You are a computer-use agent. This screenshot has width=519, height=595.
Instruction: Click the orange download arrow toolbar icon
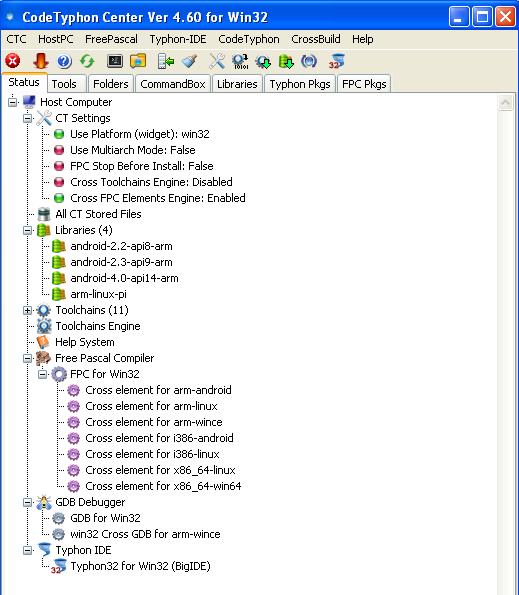pyautogui.click(x=41, y=61)
